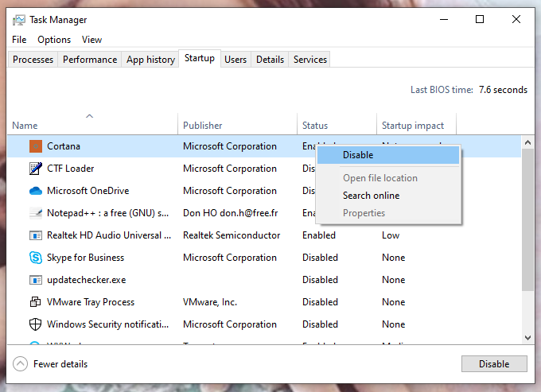Close the Task Manager window

(x=516, y=19)
